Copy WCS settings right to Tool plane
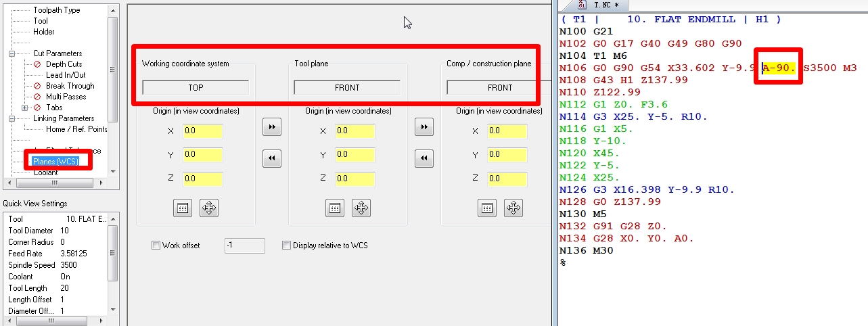This screenshot has width=868, height=326. pos(271,126)
